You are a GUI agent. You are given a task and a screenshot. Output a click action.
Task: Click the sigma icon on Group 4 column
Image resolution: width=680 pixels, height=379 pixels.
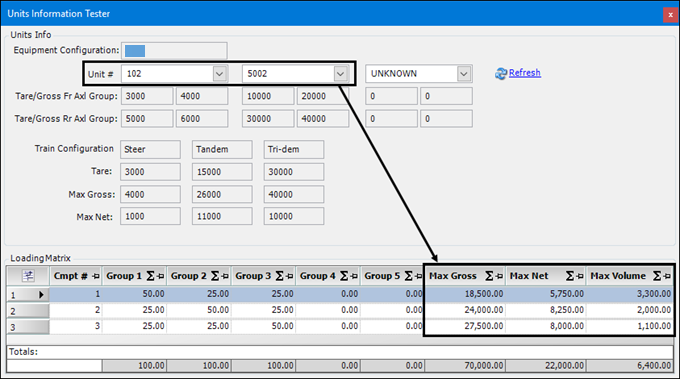tap(344, 276)
